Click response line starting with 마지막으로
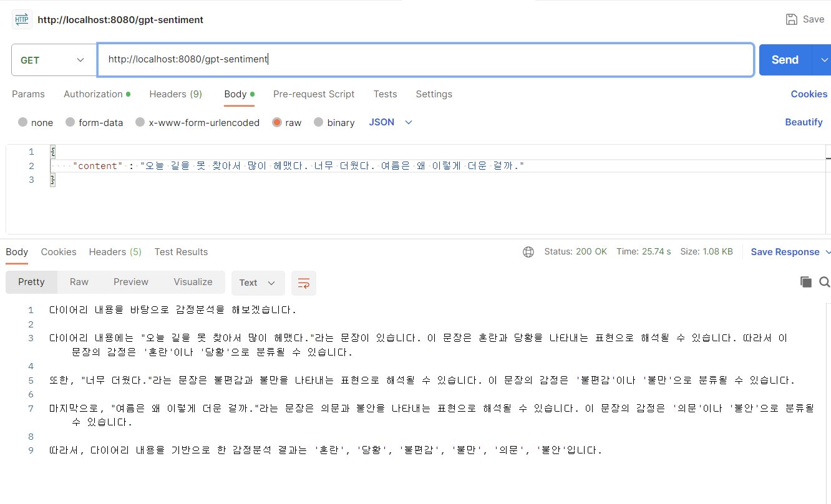 point(432,415)
